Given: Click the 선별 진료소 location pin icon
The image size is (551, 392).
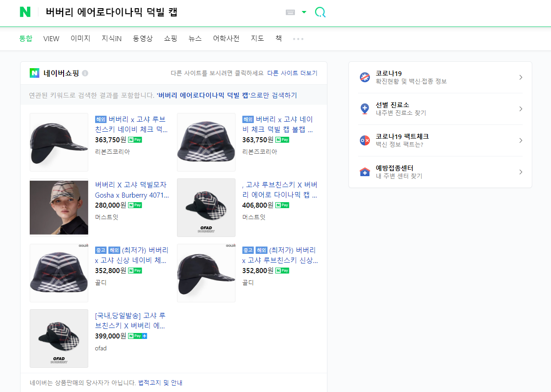Looking at the screenshot, I should 365,109.
